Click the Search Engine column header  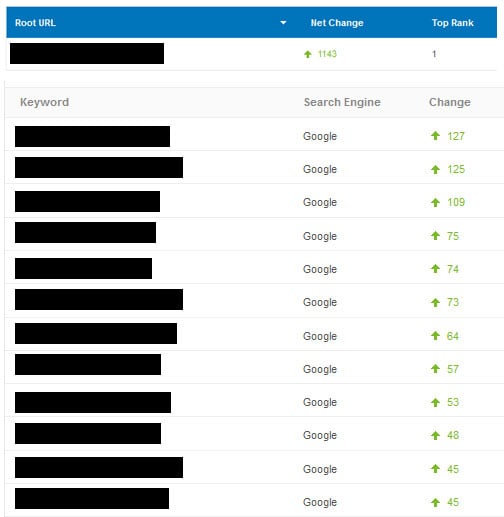pos(342,102)
